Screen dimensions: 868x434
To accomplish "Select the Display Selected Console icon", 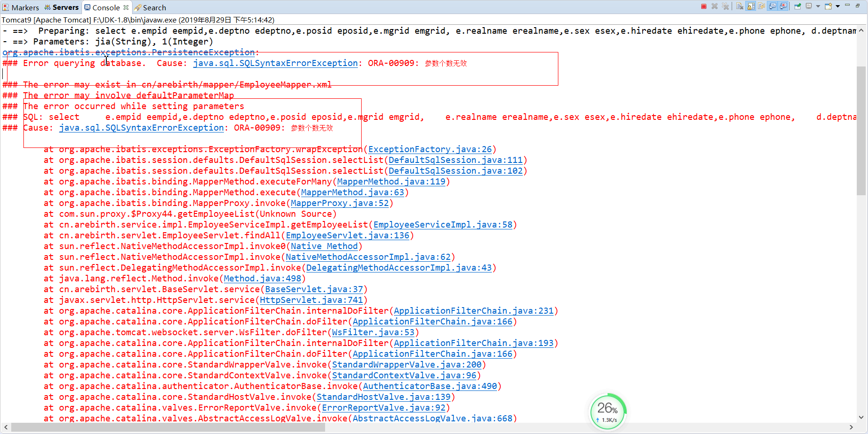I will pos(809,6).
